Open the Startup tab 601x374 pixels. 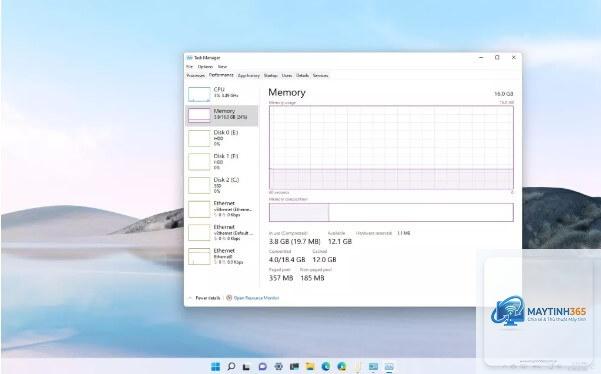(x=271, y=76)
